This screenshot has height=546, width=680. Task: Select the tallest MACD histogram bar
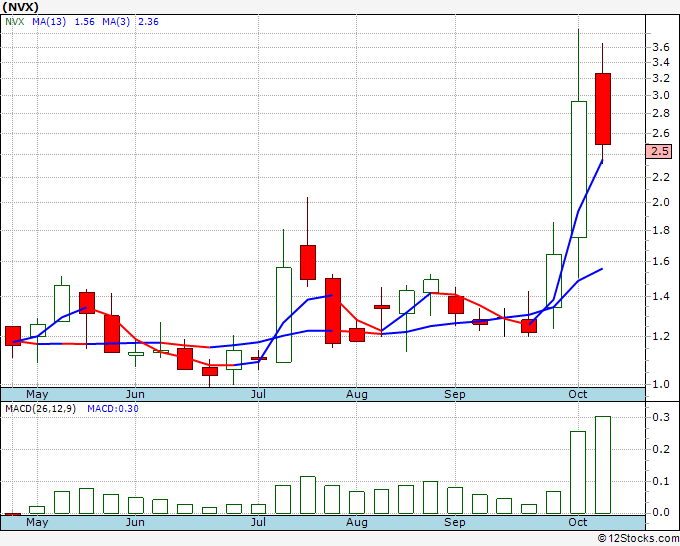tap(603, 465)
